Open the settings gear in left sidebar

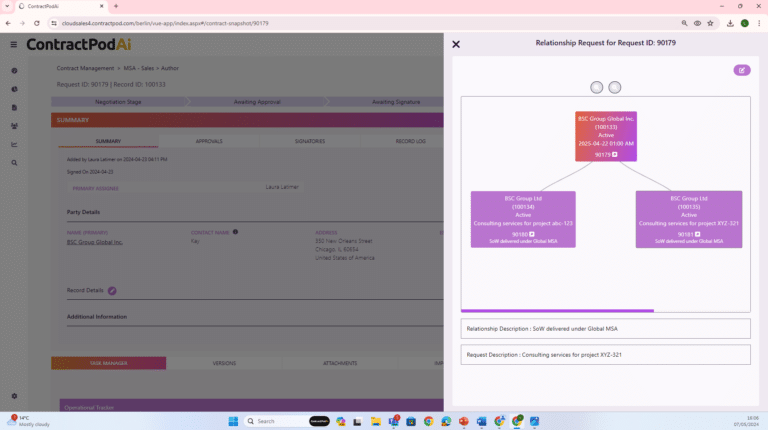click(x=14, y=396)
